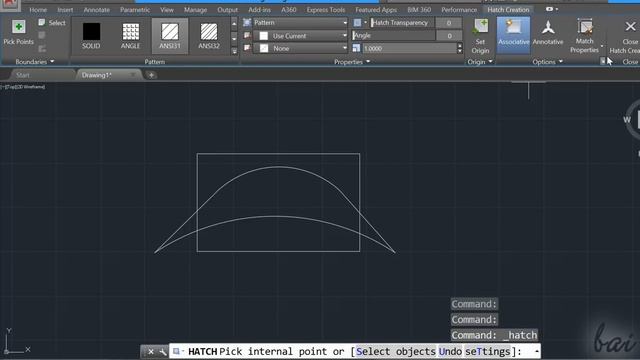640x360 pixels.
Task: Expand the Options panel
Action: (x=547, y=62)
